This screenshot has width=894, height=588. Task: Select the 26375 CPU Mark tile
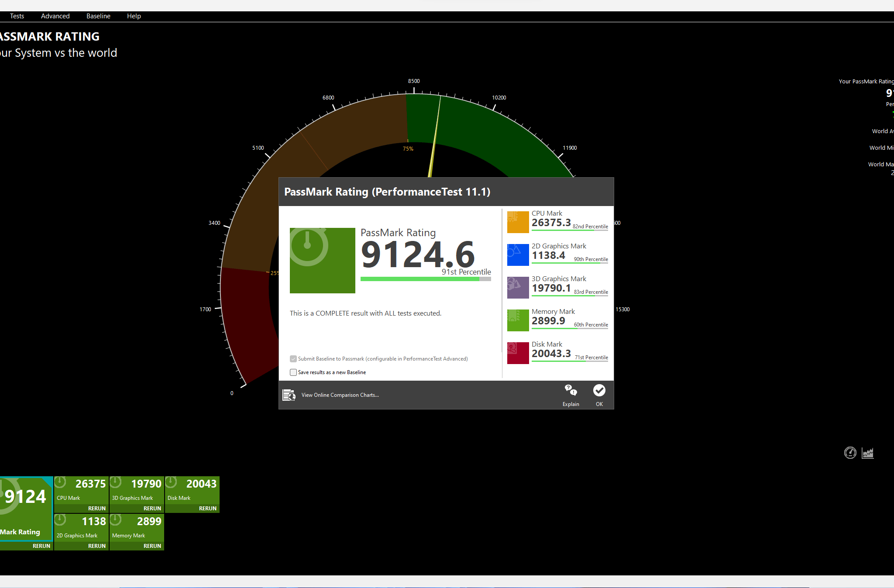coord(81,490)
